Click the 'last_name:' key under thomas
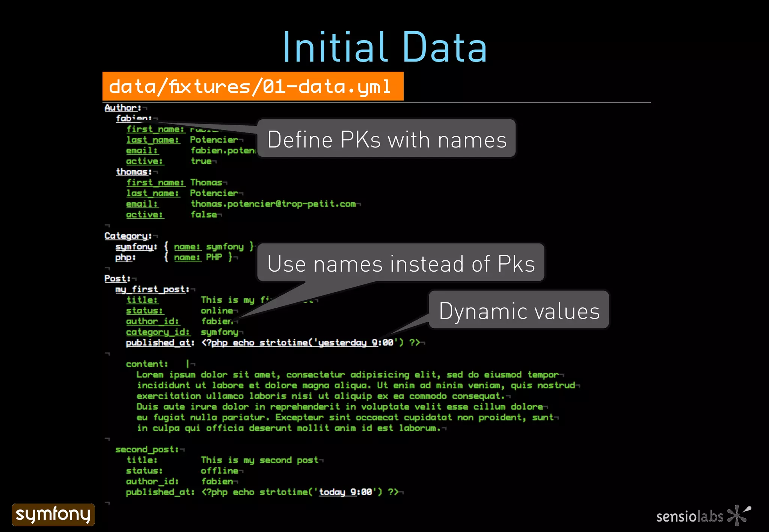Viewport: 769px width, 532px height. [153, 193]
